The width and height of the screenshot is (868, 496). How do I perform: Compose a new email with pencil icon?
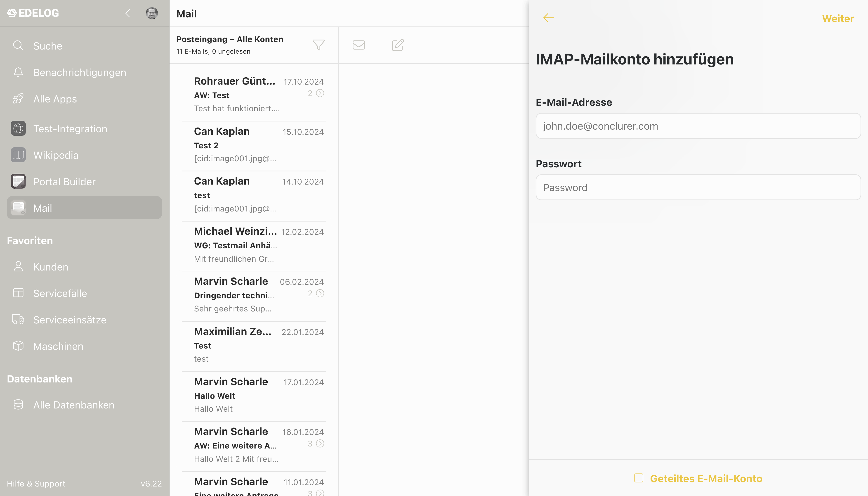(x=398, y=45)
